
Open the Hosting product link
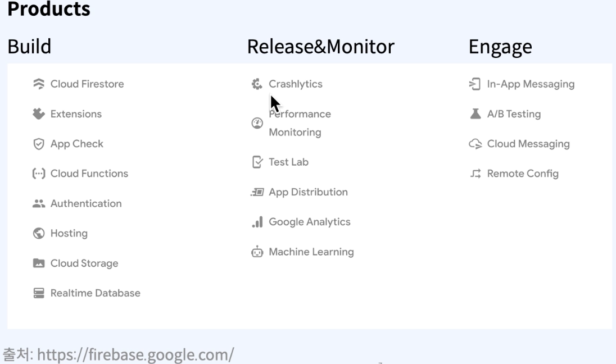point(69,234)
